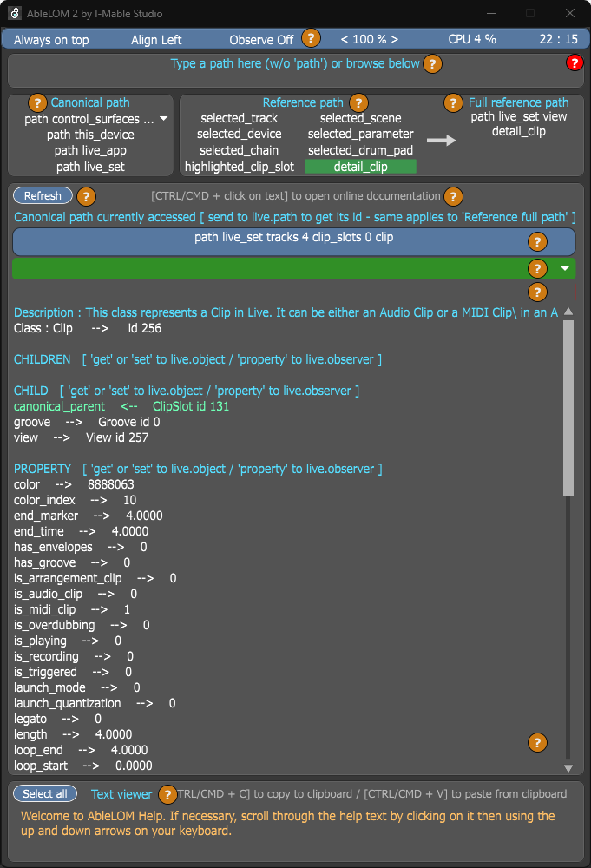591x868 pixels.
Task: Choose selected_device reference path
Action: click(239, 134)
